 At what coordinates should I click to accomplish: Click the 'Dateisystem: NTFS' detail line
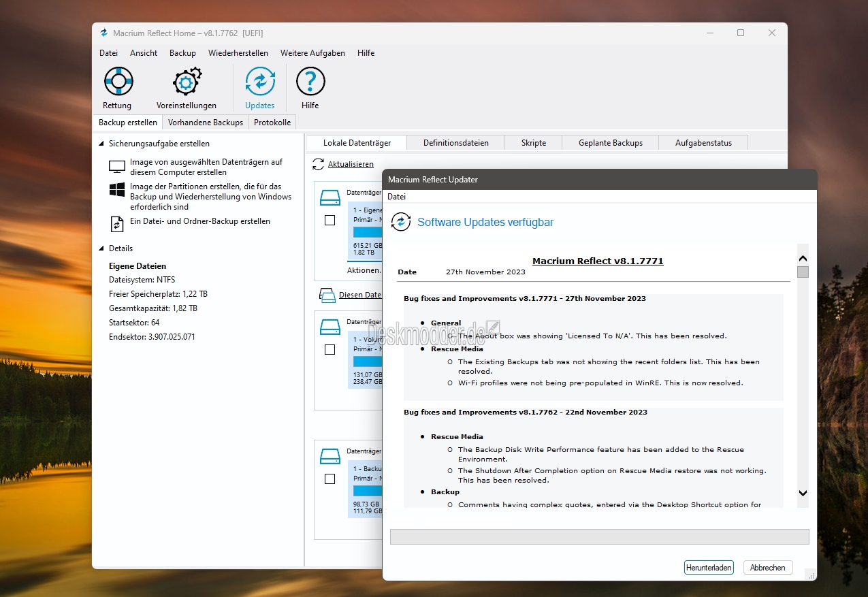[x=142, y=280]
